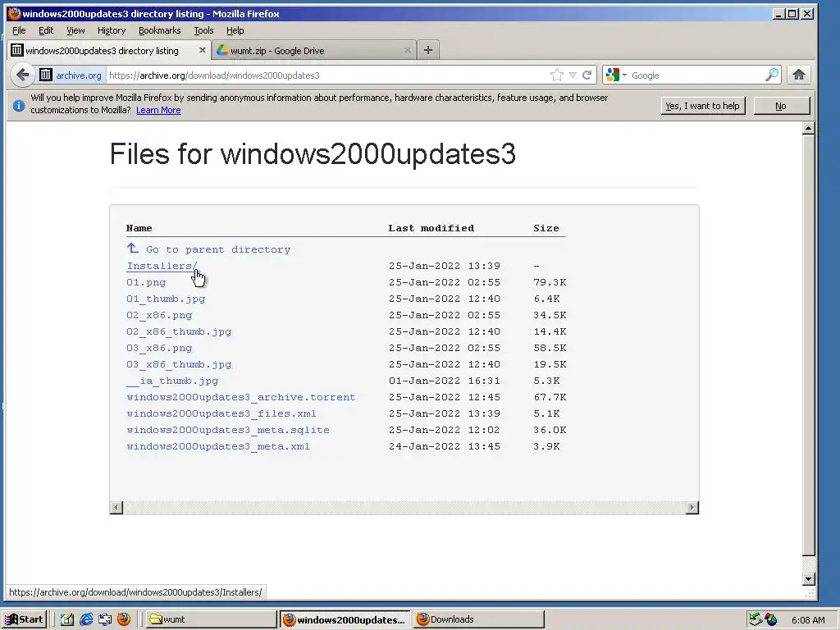840x630 pixels.
Task: Open a new tab with plus button
Action: pos(427,50)
